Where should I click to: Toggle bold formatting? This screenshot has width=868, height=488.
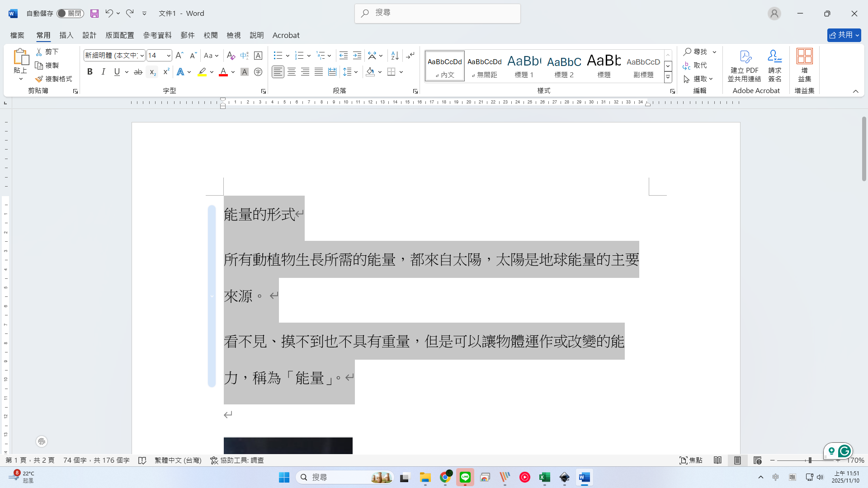[90, 72]
